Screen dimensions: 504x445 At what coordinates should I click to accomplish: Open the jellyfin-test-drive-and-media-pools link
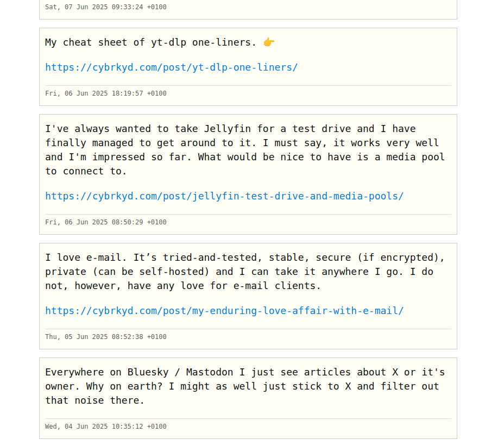224,196
